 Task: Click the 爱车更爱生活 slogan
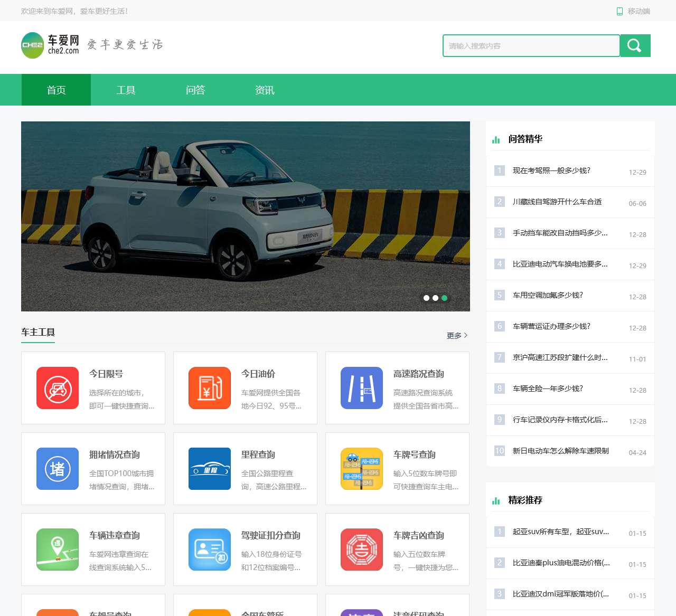[125, 45]
